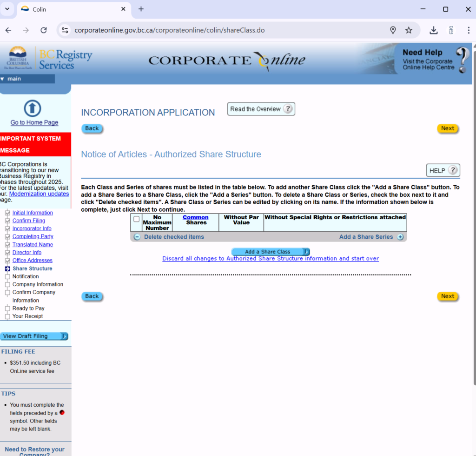
Task: Click the BC Registry Services logo
Action: pos(50,59)
